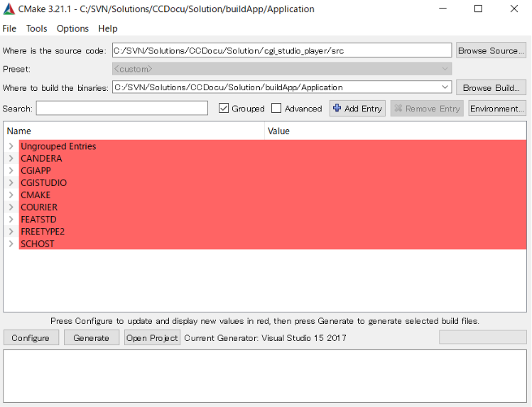Click the Browse Source button
This screenshot has height=407, width=532.
pos(491,50)
